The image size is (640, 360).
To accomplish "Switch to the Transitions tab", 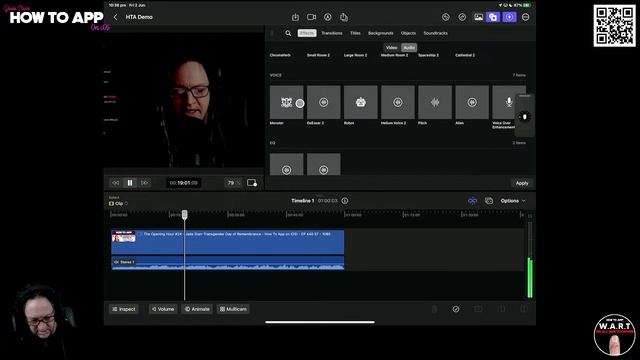I will pos(332,33).
